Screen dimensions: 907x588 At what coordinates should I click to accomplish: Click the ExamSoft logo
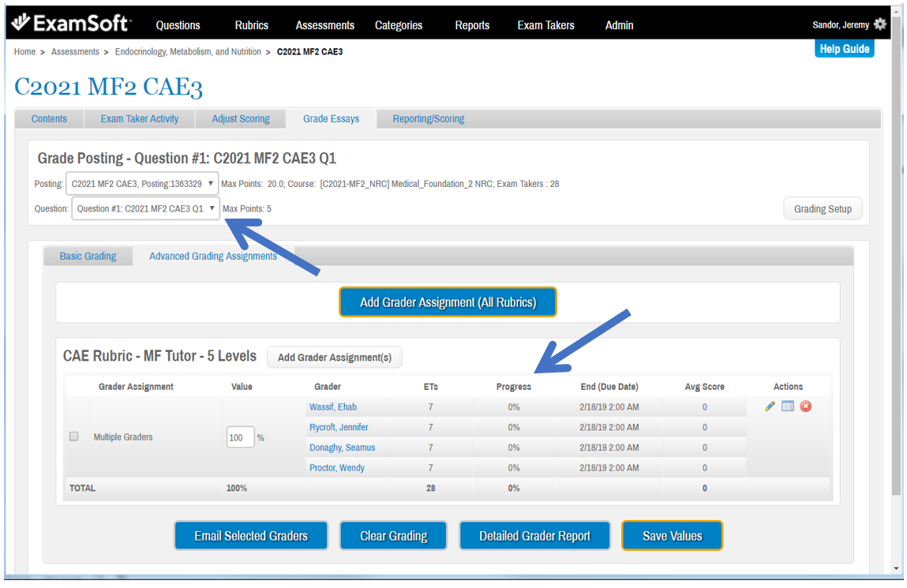[x=71, y=23]
